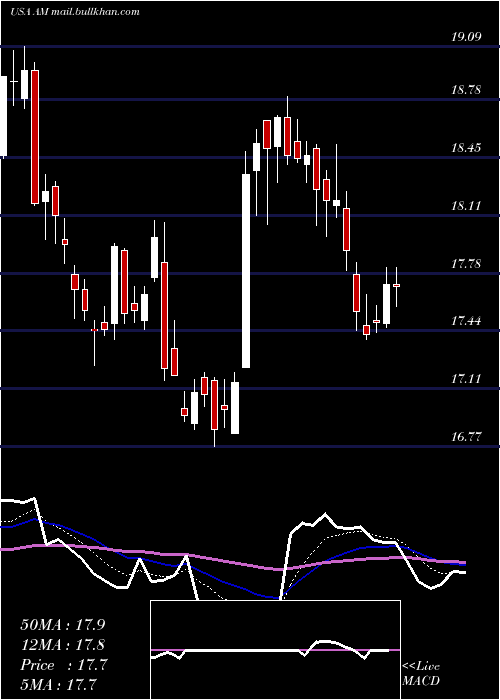500x700 pixels.
Task: Select the 18.11 price axis label
Action: 466,206
